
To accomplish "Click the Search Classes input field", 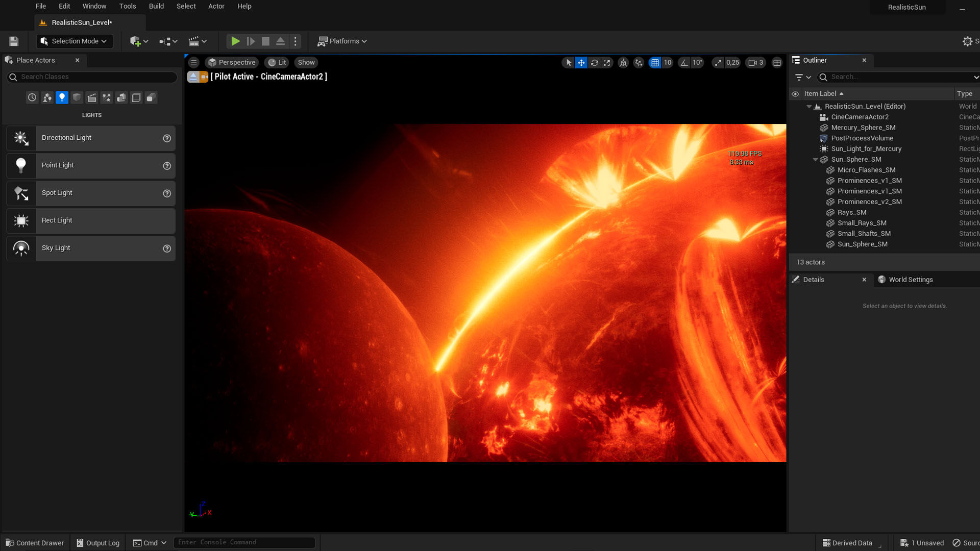I will (x=97, y=77).
